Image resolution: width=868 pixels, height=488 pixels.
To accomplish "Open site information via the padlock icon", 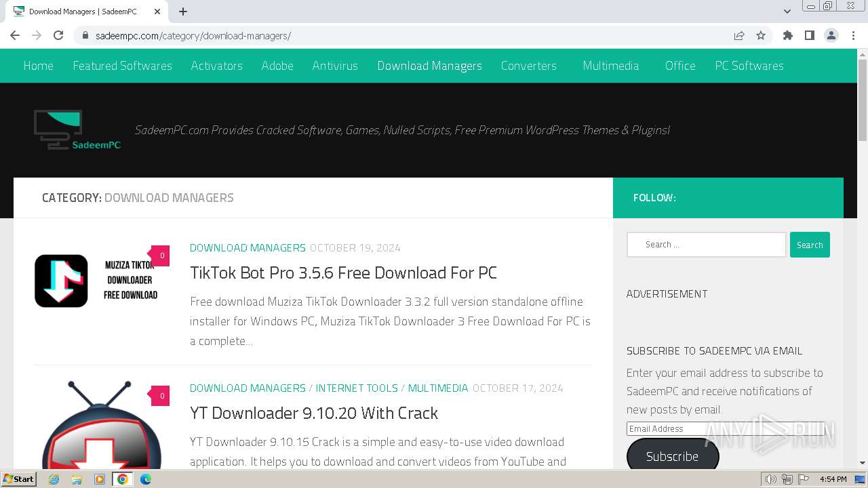I will [x=85, y=35].
